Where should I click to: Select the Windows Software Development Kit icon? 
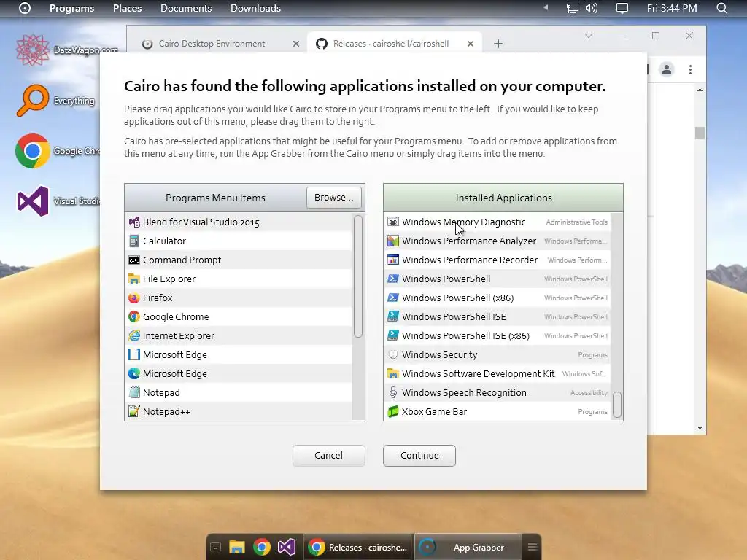click(x=393, y=374)
